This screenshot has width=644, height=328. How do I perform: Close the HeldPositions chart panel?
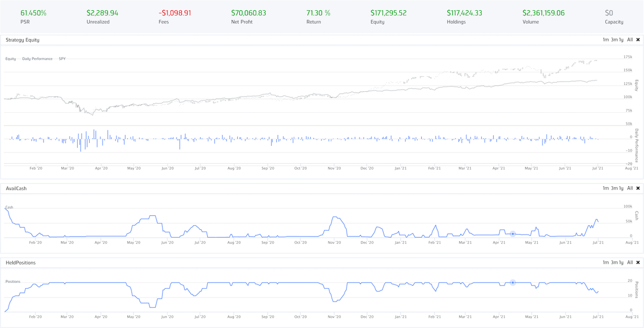pyautogui.click(x=638, y=263)
